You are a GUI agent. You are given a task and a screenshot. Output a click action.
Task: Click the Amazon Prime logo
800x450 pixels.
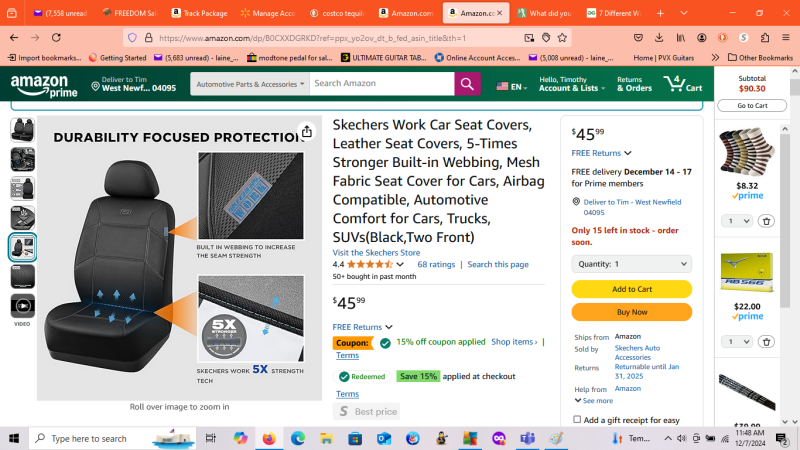(x=39, y=84)
